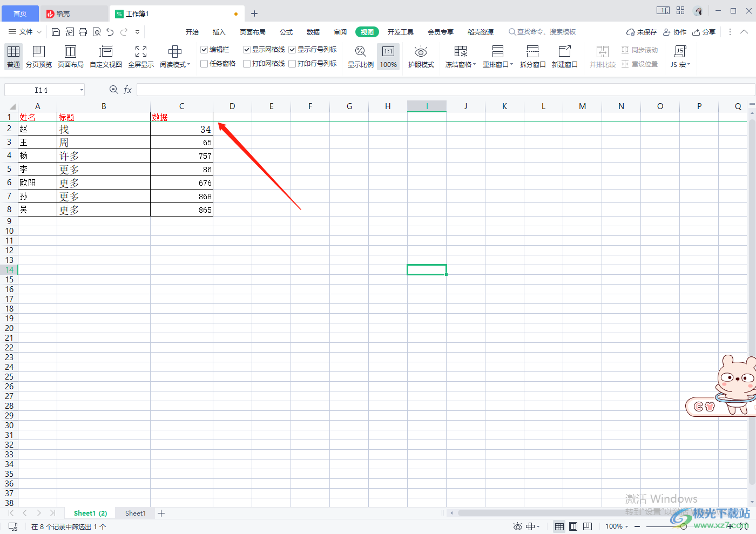Screen dimensions: 756x534
Task: Open the Developer Tools (开发工具) tab
Action: click(401, 32)
